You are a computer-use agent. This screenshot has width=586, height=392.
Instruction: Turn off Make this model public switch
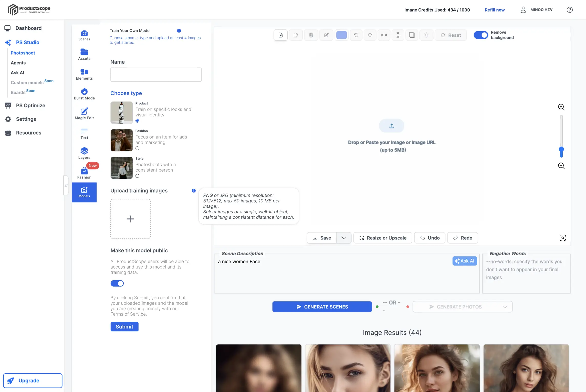(117, 283)
